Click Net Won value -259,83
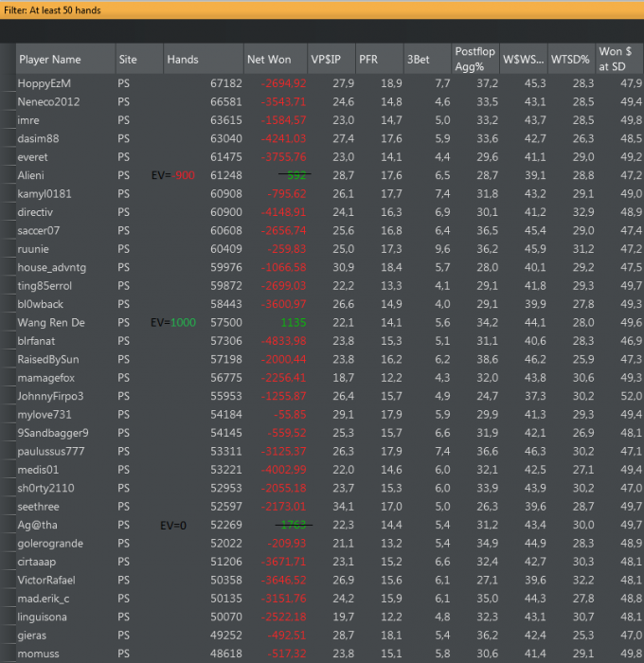This screenshot has width=644, height=663. coord(286,249)
